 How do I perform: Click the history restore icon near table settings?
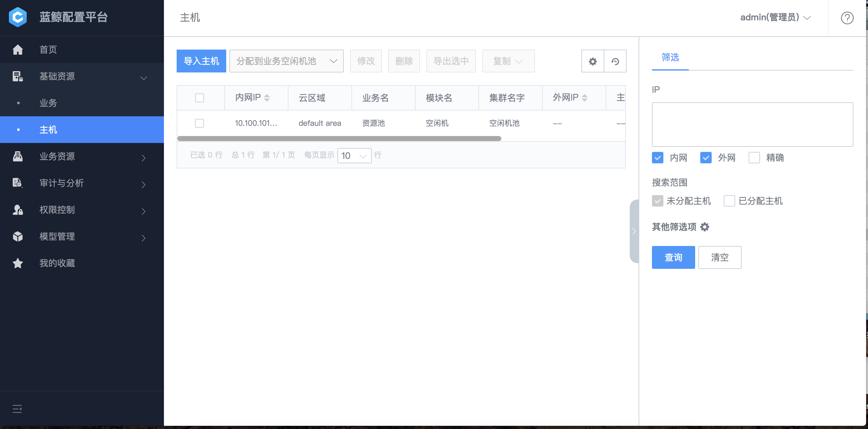tap(615, 61)
